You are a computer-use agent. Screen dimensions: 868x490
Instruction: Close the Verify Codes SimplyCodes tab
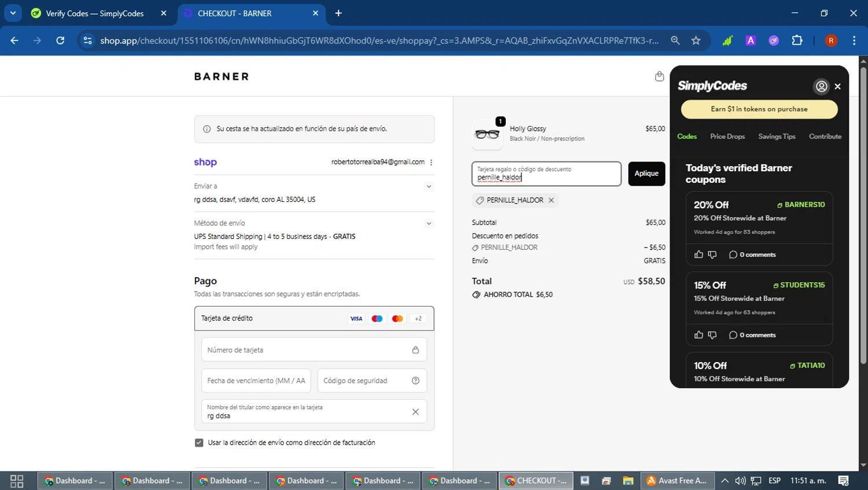pyautogui.click(x=164, y=13)
